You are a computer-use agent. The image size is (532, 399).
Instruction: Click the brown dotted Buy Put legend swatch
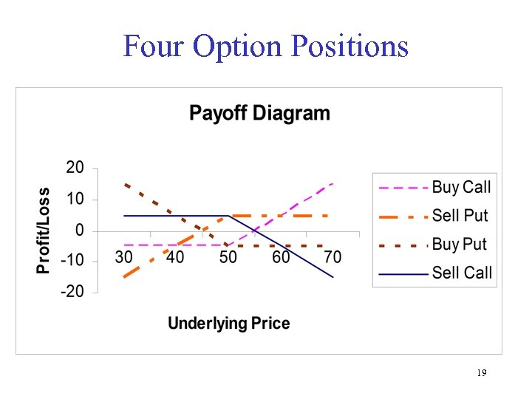point(403,245)
